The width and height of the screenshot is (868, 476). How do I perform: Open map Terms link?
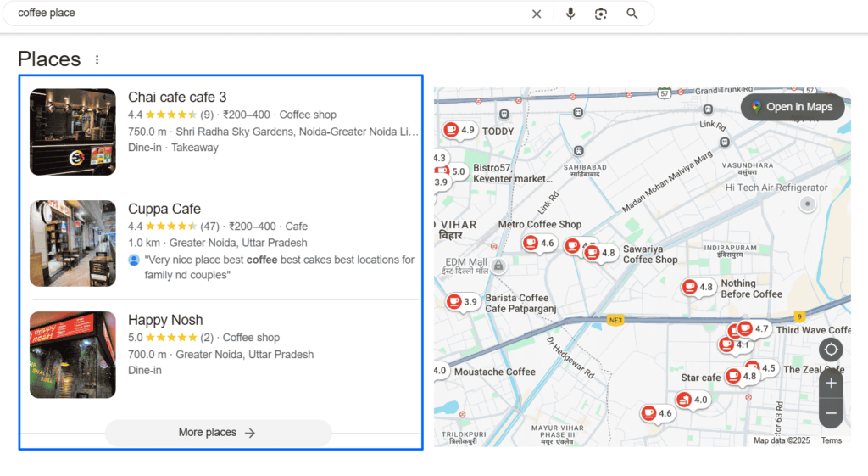831,440
